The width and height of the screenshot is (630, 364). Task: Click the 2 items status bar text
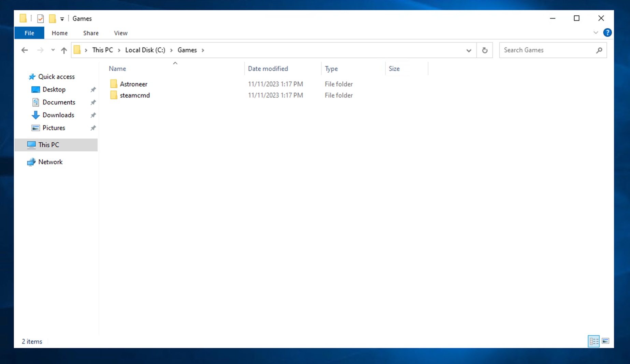point(32,341)
